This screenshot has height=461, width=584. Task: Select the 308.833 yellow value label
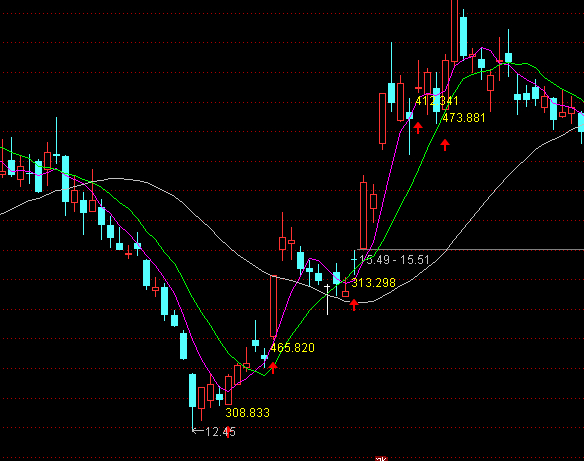247,413
